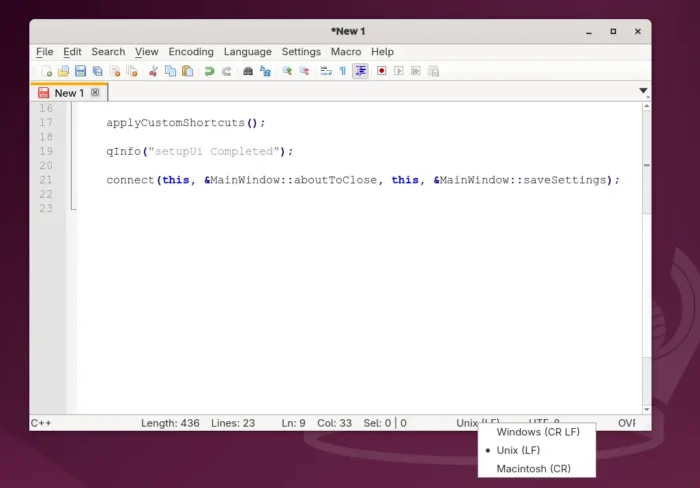Open Find with the binoculars icon
This screenshot has height=488, width=700.
pyautogui.click(x=248, y=71)
